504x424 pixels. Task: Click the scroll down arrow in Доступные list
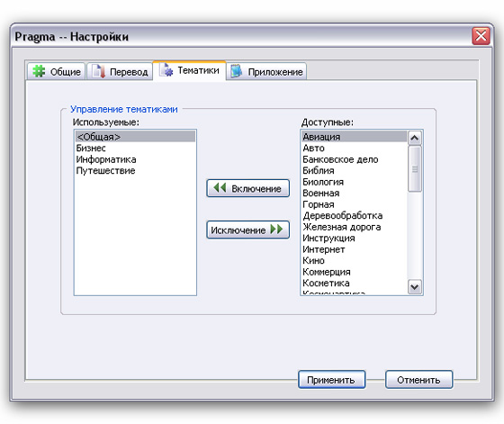coord(414,286)
